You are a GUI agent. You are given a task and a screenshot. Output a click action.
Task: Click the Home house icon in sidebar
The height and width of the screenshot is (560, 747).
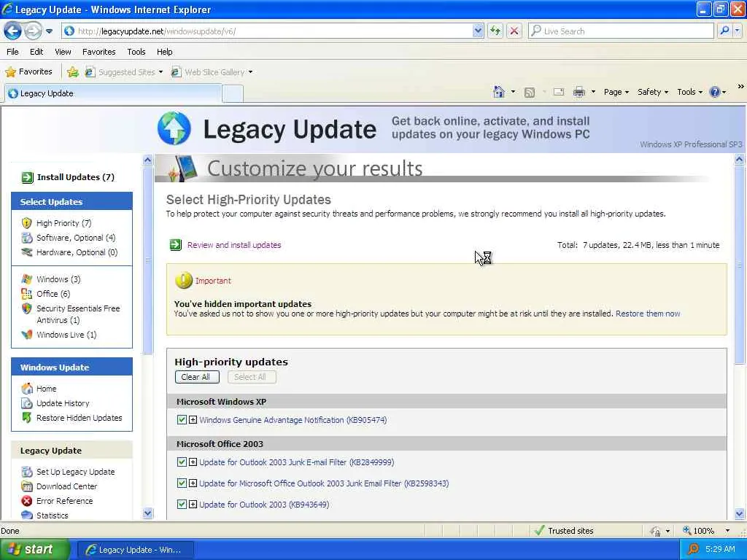click(27, 389)
